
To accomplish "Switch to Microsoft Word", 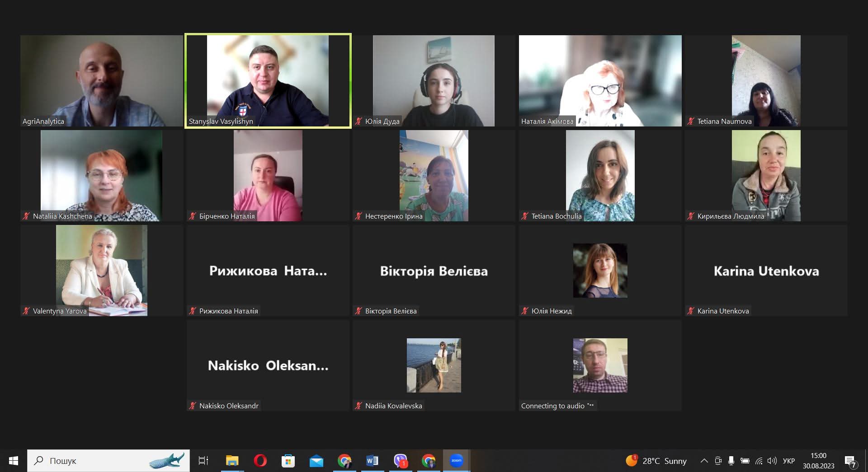I will pos(372,461).
